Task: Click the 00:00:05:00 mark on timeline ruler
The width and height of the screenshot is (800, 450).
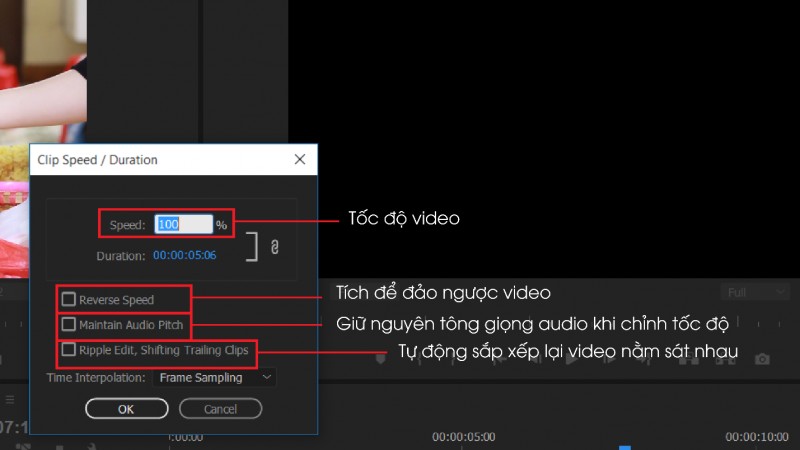Action: point(463,437)
